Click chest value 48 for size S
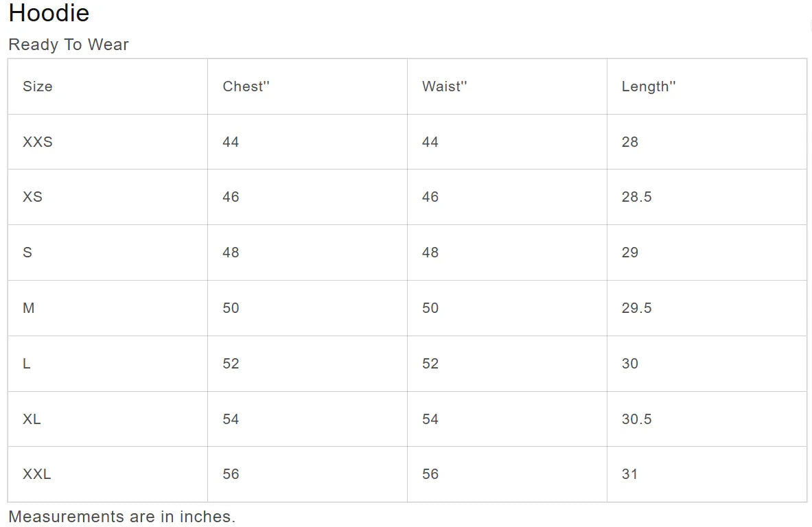This screenshot has height=527, width=812. (231, 253)
